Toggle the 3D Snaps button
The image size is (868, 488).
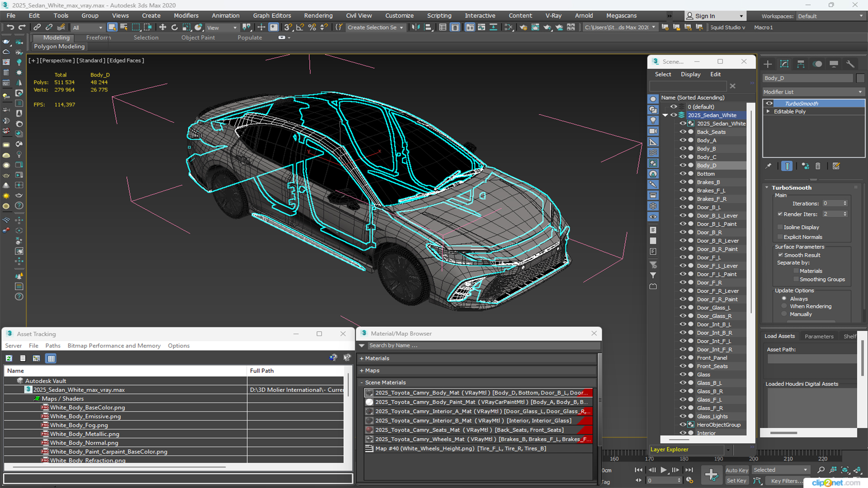point(288,27)
